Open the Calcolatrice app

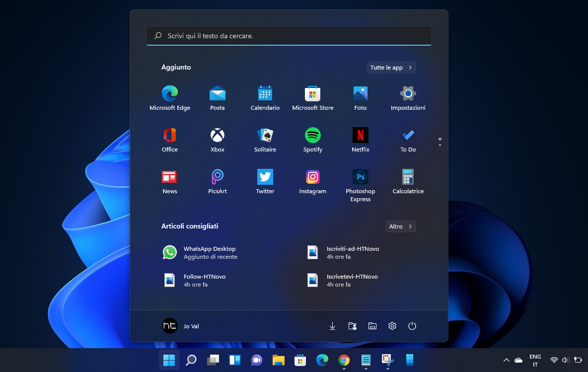[408, 182]
